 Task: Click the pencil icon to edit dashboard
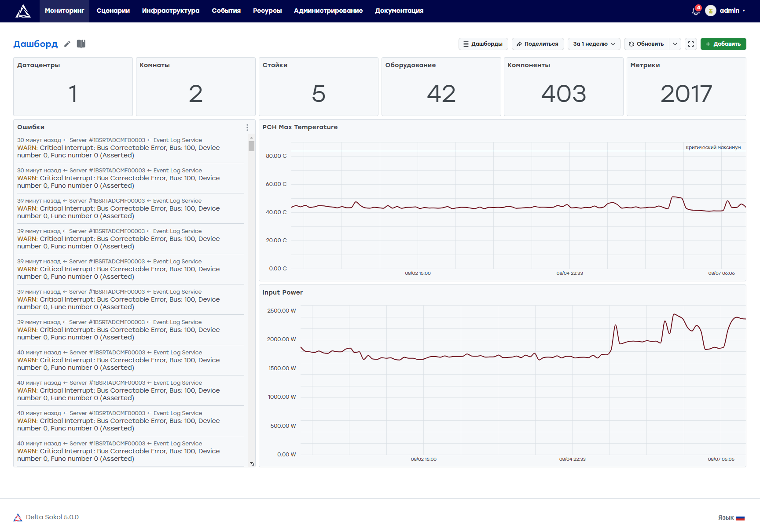pos(67,44)
